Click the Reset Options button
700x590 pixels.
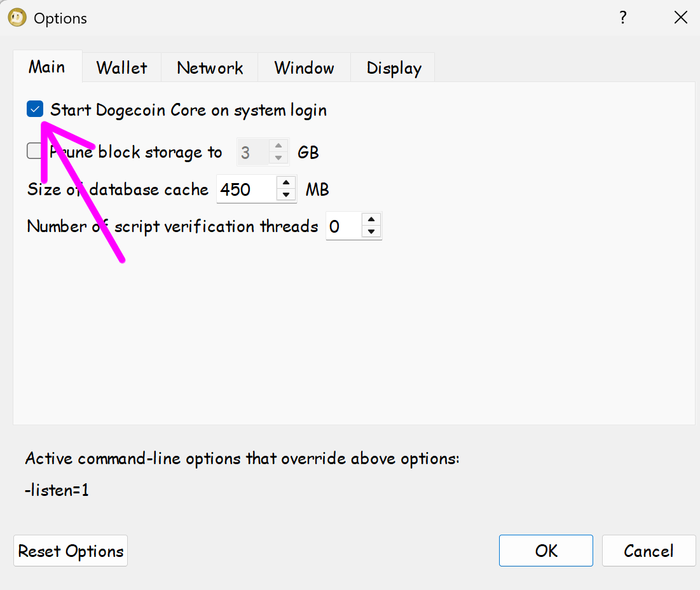[71, 551]
